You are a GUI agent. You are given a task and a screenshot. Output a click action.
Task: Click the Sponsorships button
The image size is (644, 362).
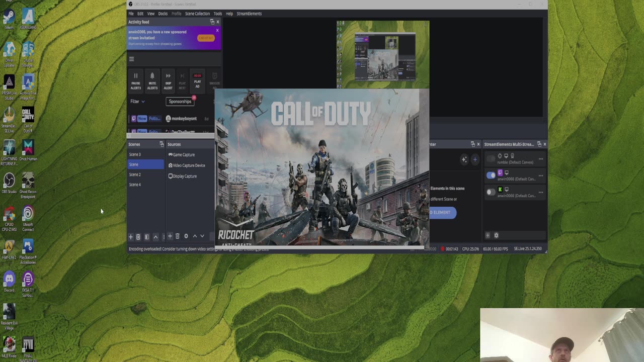tap(180, 102)
